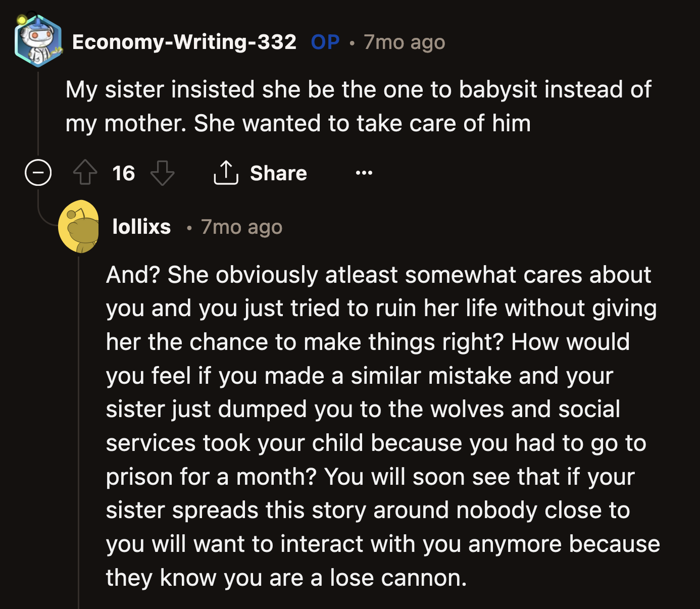Open Economy-Writing-332's profile
This screenshot has width=700, height=609.
(x=184, y=42)
